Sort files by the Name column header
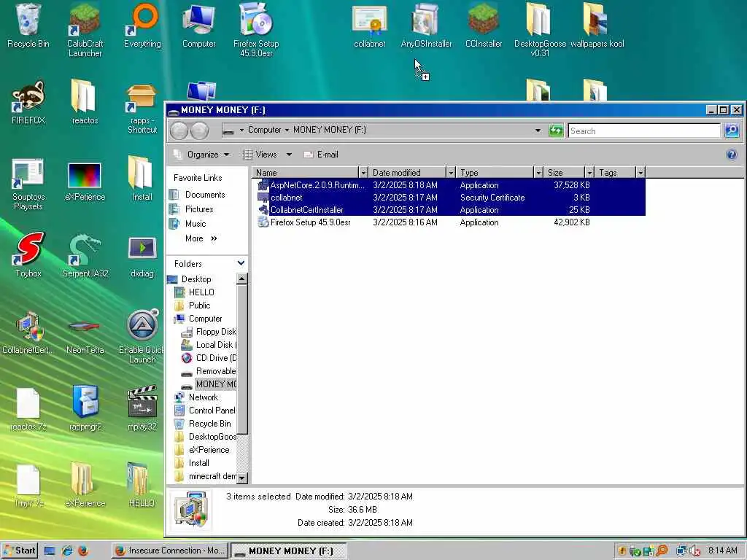The height and width of the screenshot is (560, 747). (306, 172)
